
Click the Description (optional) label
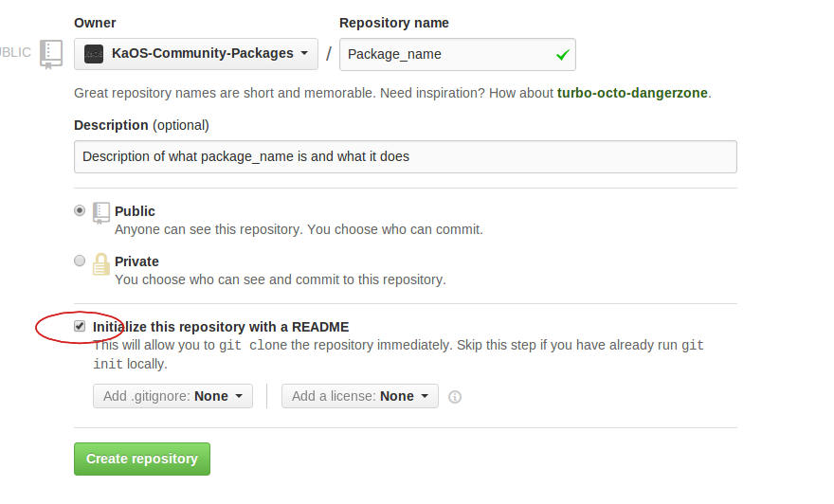tap(141, 125)
